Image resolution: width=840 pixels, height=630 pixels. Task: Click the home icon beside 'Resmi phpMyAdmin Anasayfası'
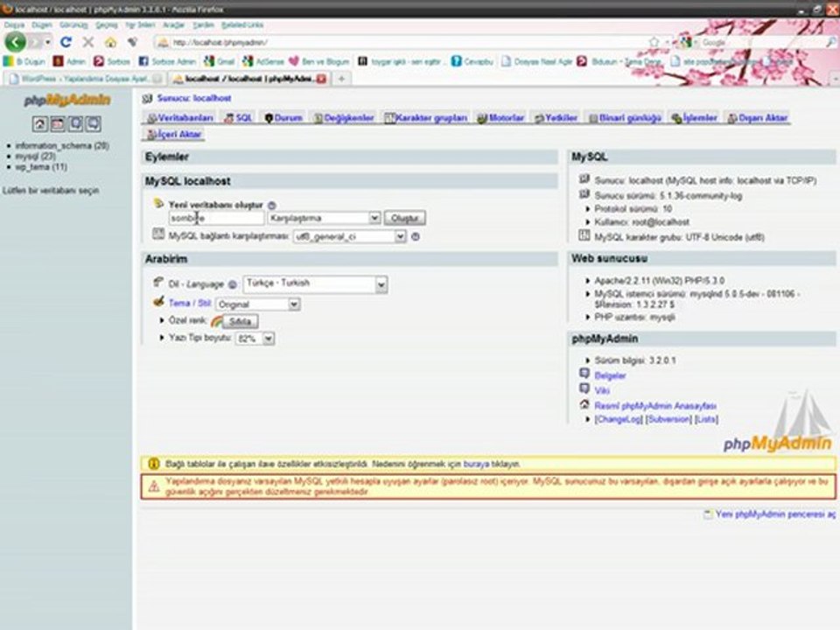[584, 404]
